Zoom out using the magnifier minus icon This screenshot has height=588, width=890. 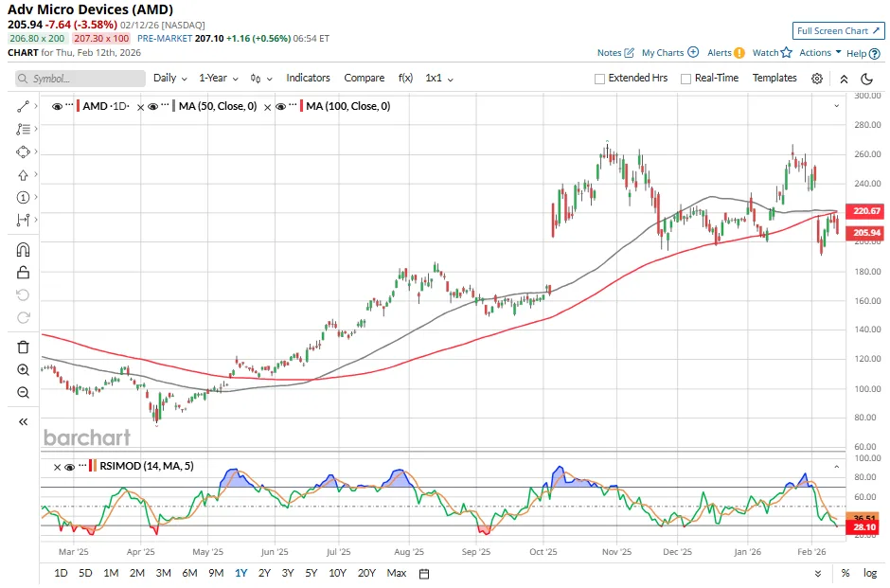click(x=24, y=393)
